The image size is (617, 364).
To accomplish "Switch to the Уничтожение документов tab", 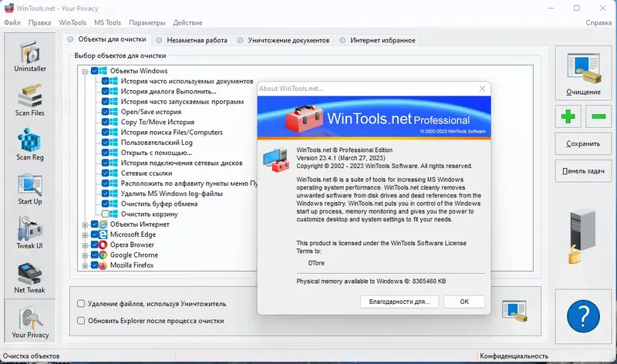I will point(283,40).
